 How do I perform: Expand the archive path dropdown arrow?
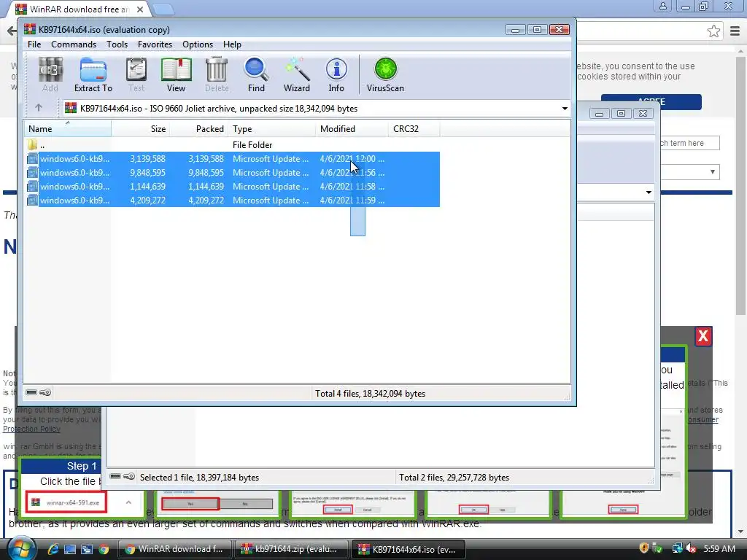(x=565, y=109)
